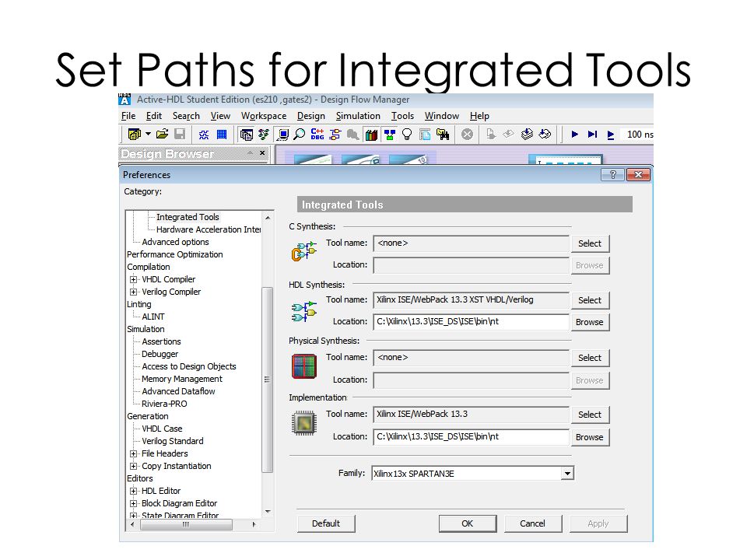Select Advanced options tree item

175,242
